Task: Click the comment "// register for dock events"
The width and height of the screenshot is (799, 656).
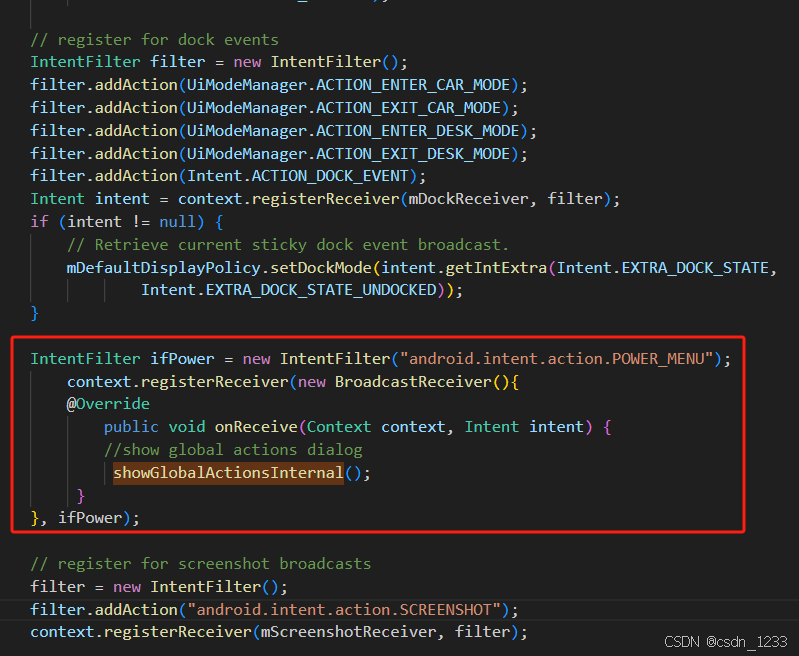Action: pyautogui.click(x=154, y=40)
